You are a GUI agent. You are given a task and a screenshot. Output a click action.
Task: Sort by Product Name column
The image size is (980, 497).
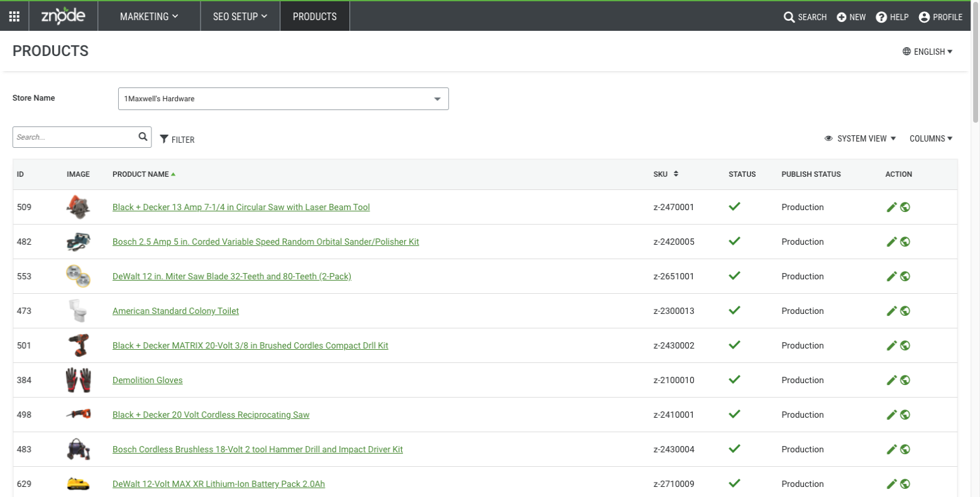click(144, 174)
